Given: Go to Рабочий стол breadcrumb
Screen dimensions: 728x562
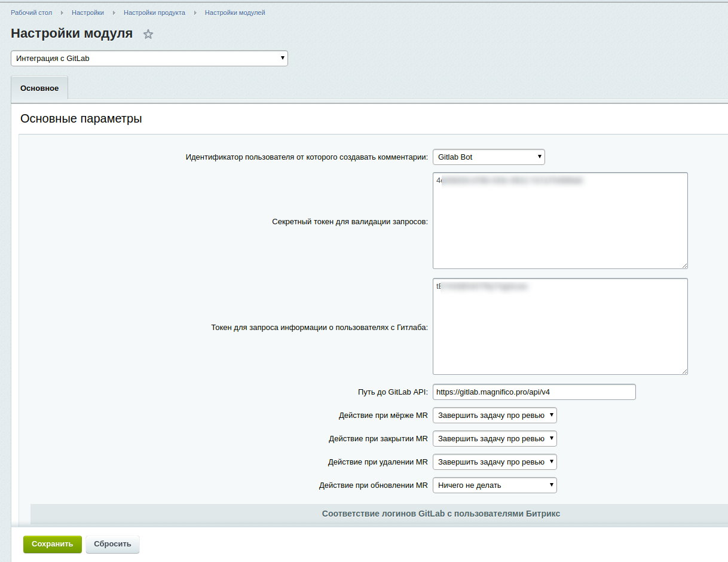Looking at the screenshot, I should 31,13.
